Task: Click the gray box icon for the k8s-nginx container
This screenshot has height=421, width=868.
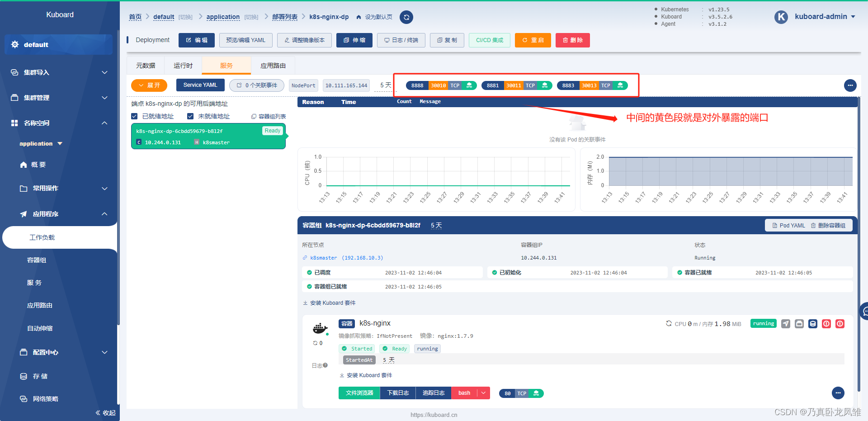Action: pos(799,324)
